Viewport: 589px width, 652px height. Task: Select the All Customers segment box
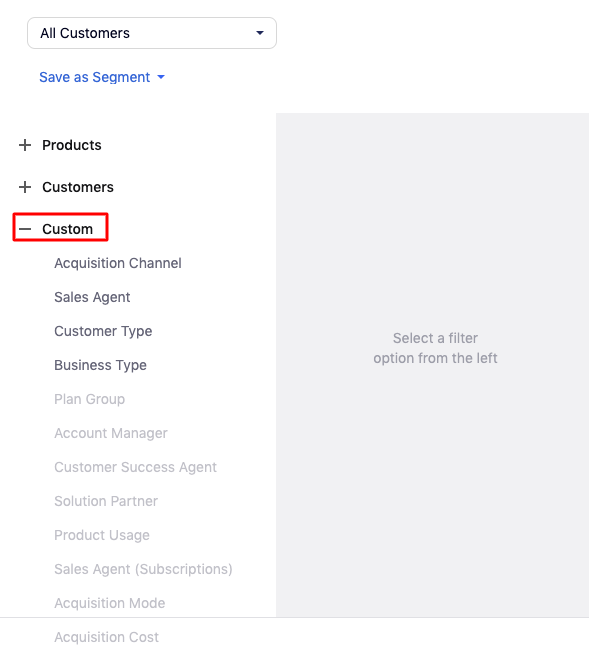click(152, 33)
